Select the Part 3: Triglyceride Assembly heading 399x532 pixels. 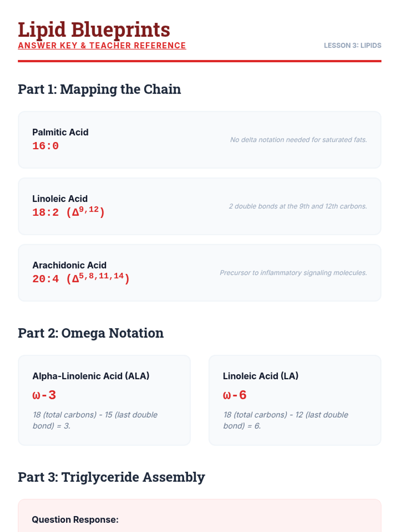pyautogui.click(x=111, y=477)
